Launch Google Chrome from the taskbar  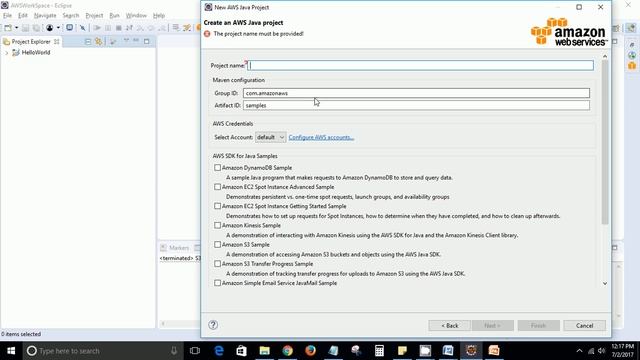click(x=287, y=351)
